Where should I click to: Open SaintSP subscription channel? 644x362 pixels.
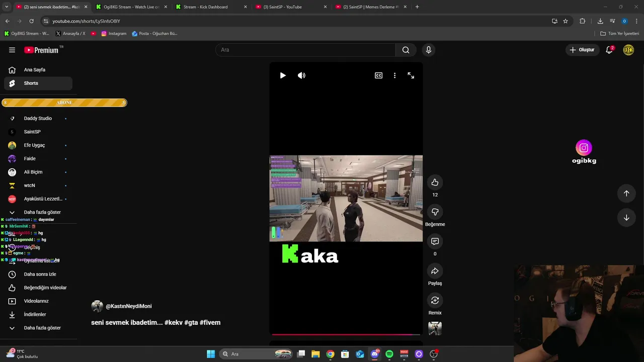pyautogui.click(x=38, y=132)
